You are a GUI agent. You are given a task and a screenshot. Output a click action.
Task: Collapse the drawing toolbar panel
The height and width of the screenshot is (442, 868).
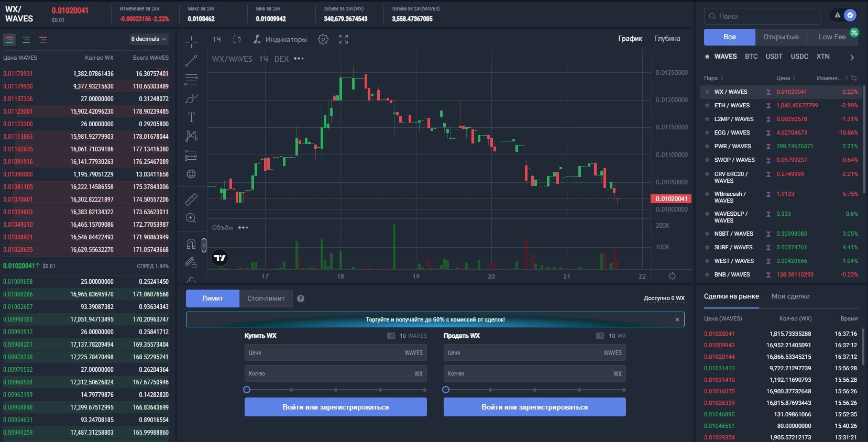[x=204, y=245]
